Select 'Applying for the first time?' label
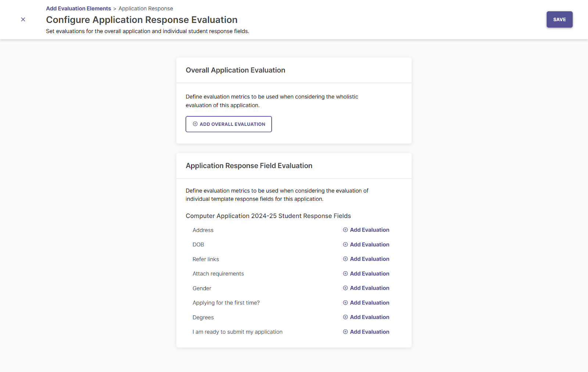The image size is (588, 372). click(226, 303)
